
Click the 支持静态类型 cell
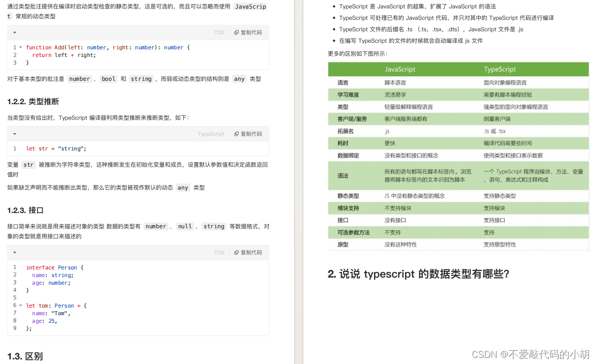(x=499, y=196)
